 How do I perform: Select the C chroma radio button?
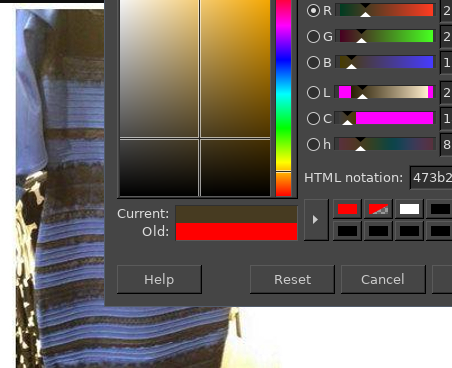(313, 118)
